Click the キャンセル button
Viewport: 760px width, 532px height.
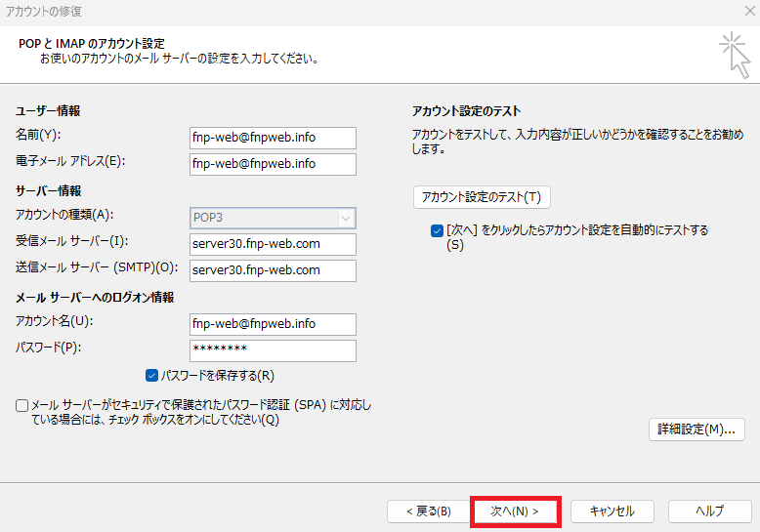pos(612,512)
